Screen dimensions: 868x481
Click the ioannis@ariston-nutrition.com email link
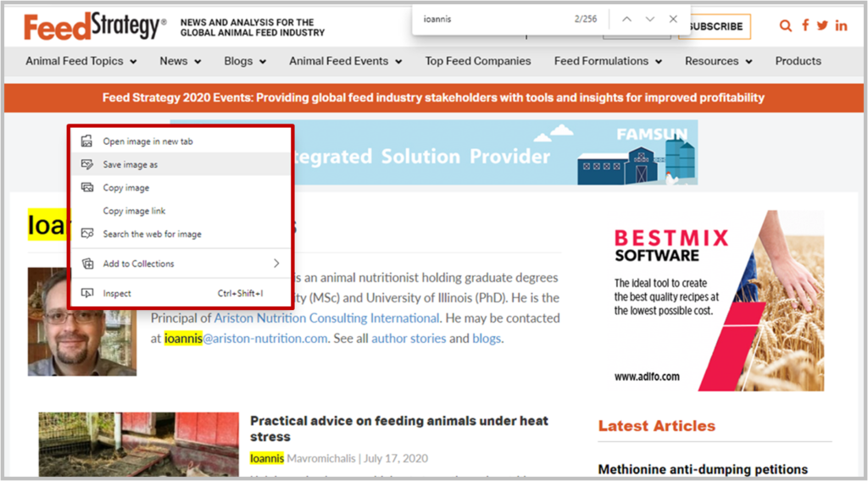click(x=246, y=339)
